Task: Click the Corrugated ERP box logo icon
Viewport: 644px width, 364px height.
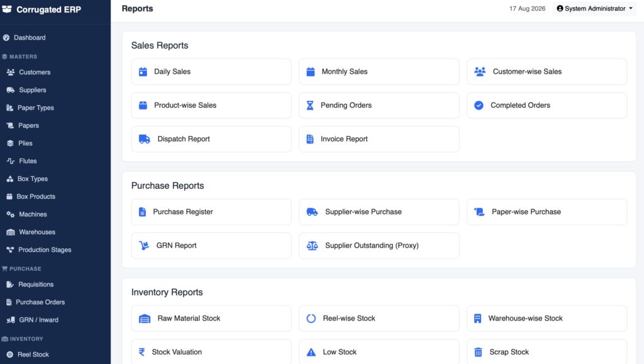Action: point(7,9)
